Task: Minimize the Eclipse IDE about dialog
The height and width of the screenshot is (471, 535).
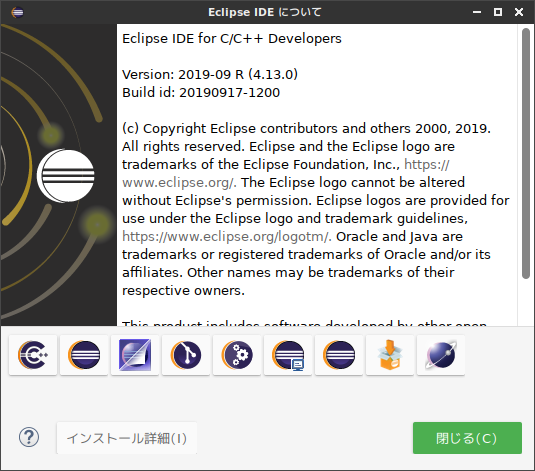Action: click(x=477, y=12)
